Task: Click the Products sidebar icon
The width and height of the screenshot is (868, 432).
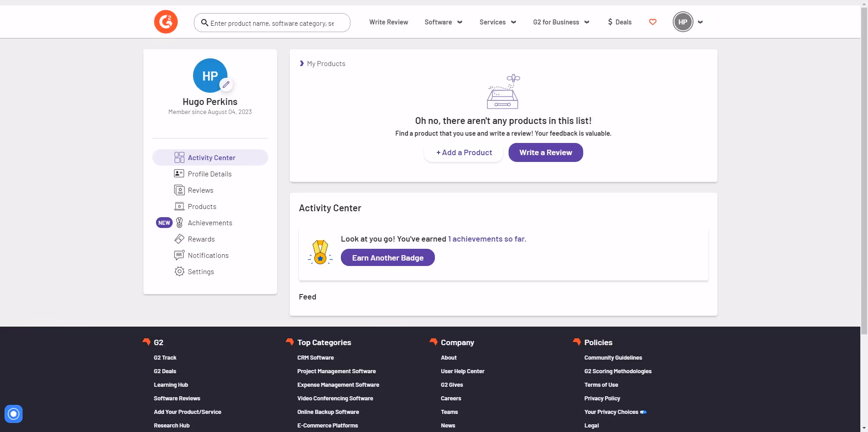Action: (x=179, y=206)
